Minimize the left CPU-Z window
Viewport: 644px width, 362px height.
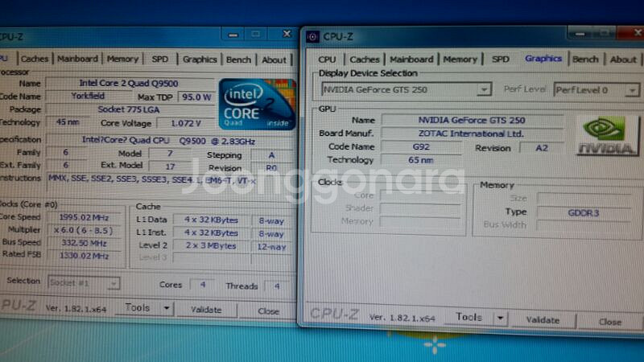tap(233, 35)
